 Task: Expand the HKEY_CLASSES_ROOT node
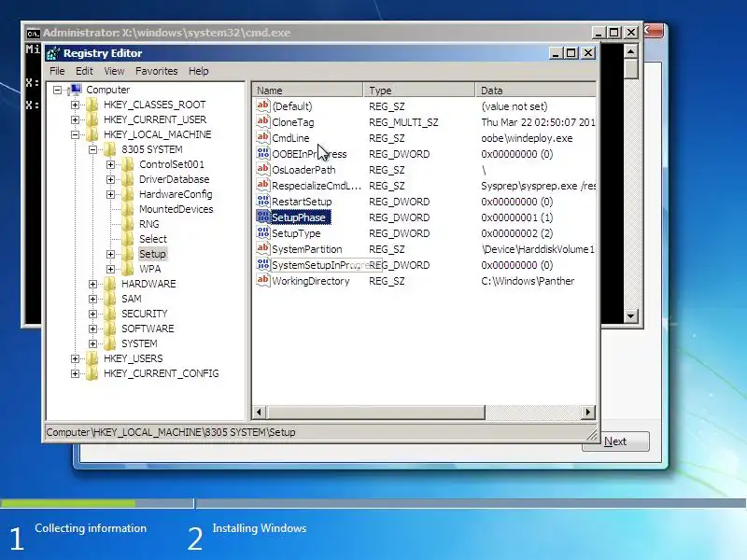[x=75, y=105]
